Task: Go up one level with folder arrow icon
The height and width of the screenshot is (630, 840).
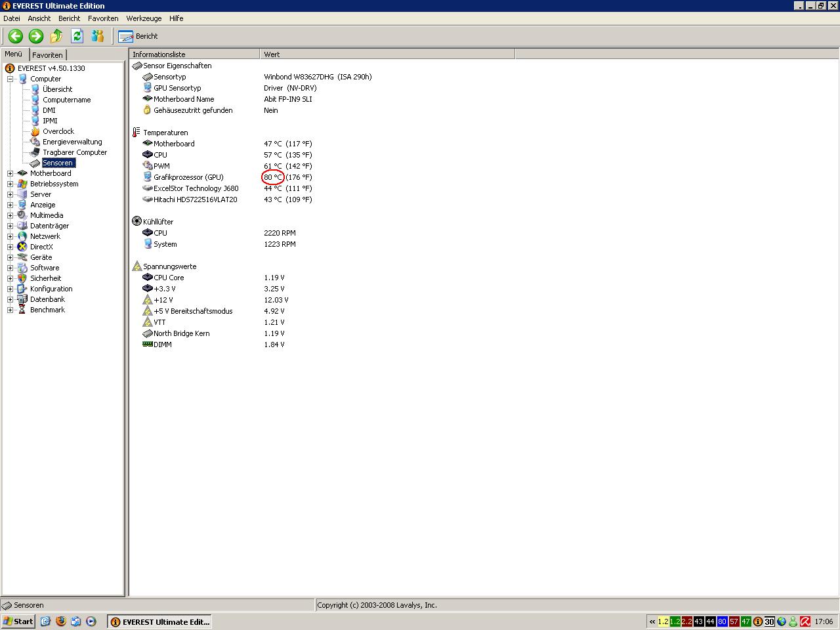Action: 56,36
